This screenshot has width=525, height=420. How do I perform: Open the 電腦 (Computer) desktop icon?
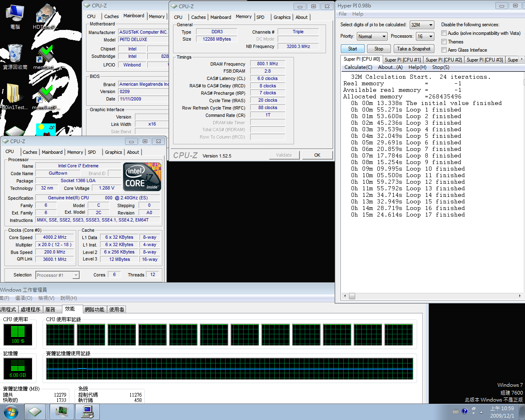pyautogui.click(x=15, y=17)
